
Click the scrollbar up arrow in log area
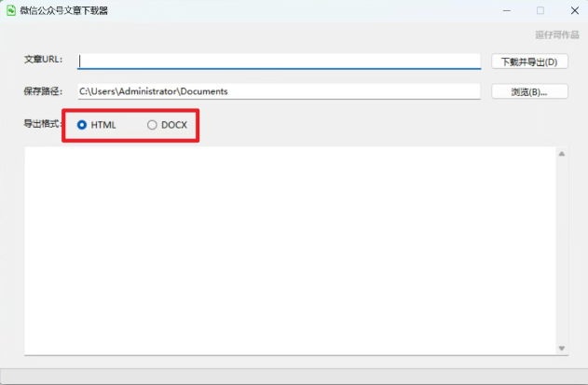[562, 154]
